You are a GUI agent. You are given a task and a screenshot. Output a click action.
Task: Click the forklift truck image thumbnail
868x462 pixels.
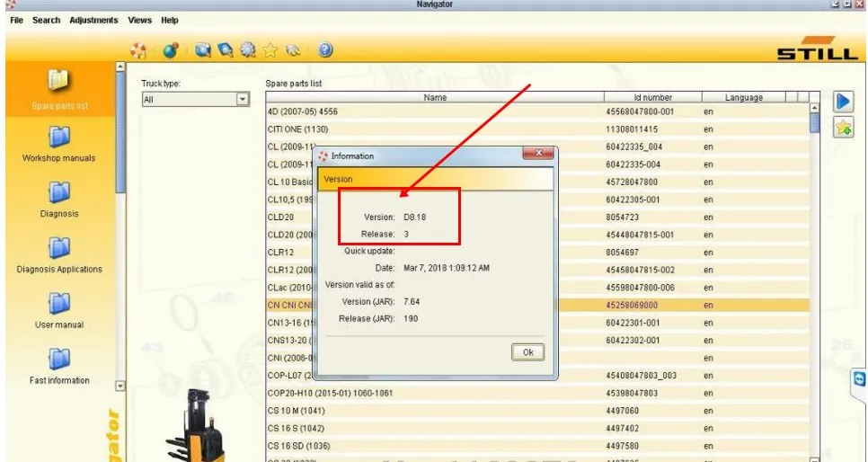point(197,425)
